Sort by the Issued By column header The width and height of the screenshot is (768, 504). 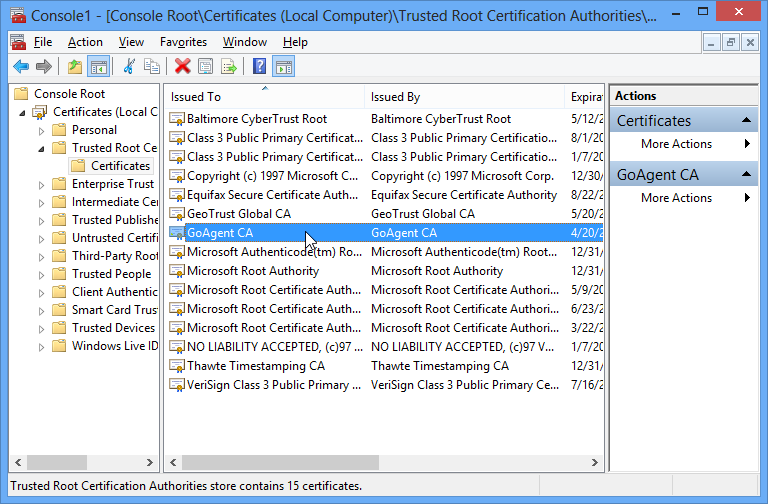click(464, 97)
